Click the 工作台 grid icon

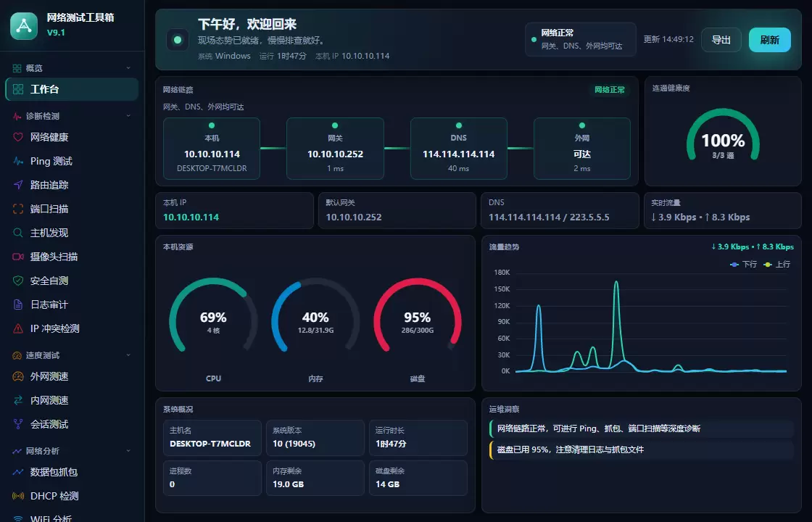(x=18, y=89)
